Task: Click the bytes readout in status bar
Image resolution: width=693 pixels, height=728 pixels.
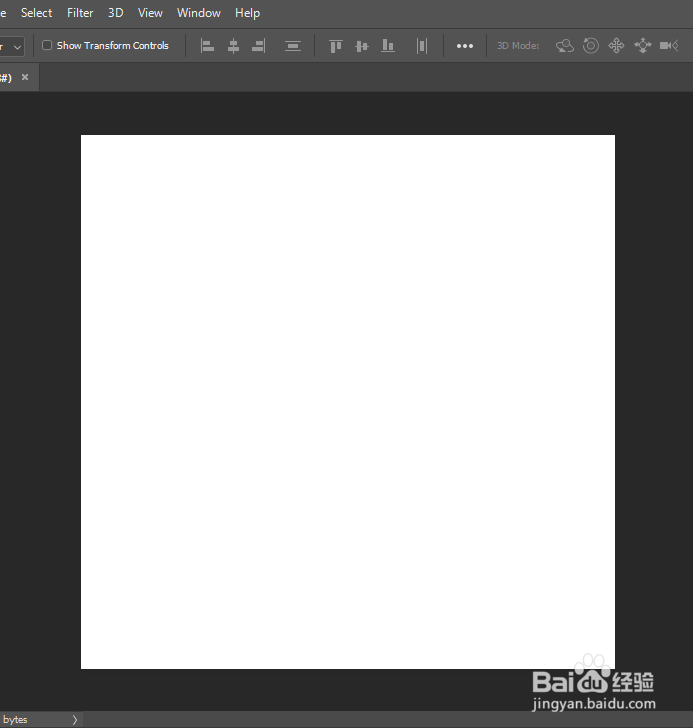Action: (15, 720)
